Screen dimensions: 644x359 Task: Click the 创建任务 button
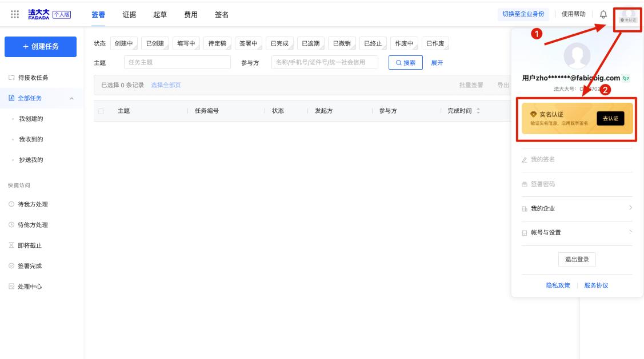coord(40,46)
